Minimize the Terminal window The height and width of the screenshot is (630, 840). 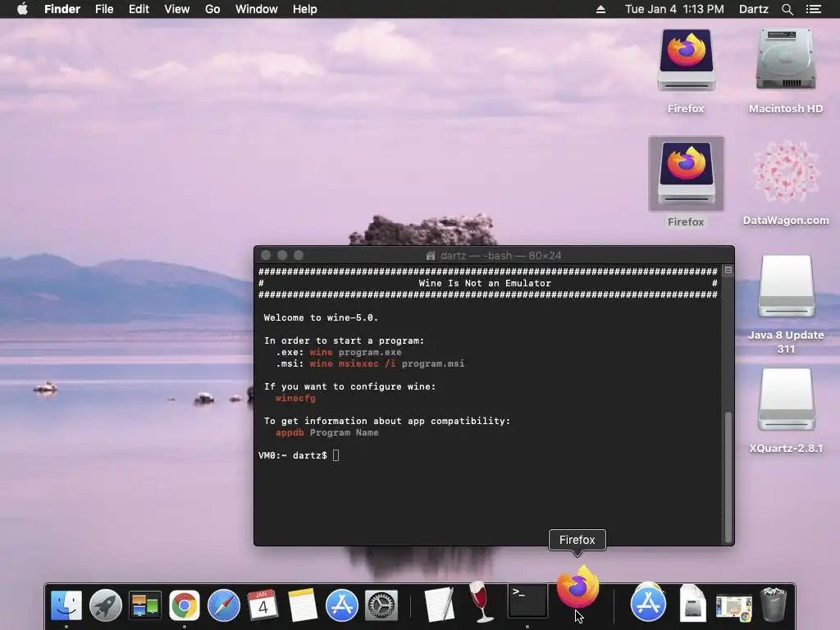pos(282,256)
